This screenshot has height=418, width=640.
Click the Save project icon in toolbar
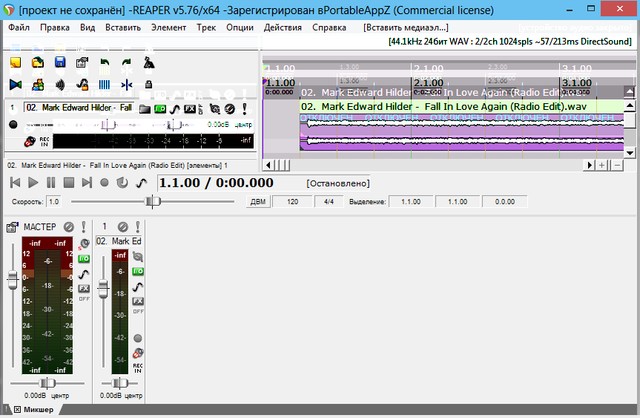[60, 63]
